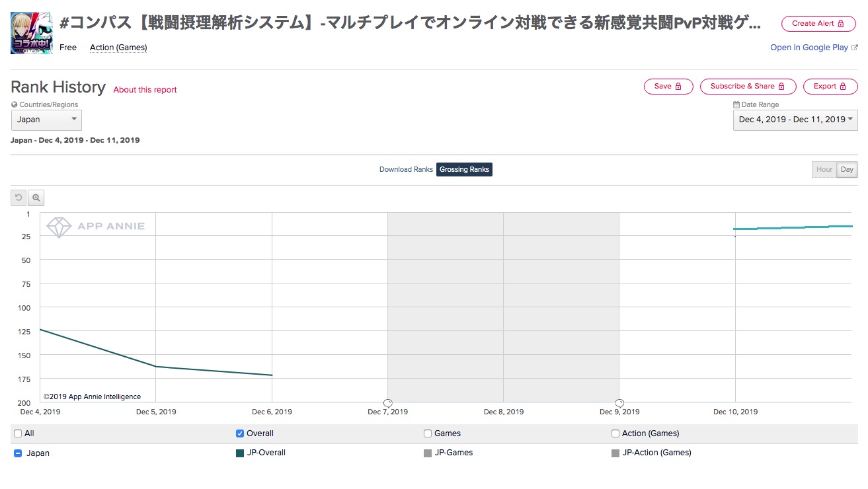
Task: Click the lock icon on Export button
Action: click(843, 87)
